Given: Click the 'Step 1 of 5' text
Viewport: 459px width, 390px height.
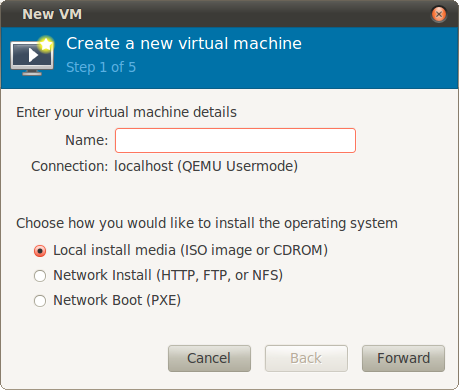Looking at the screenshot, I should pyautogui.click(x=101, y=67).
